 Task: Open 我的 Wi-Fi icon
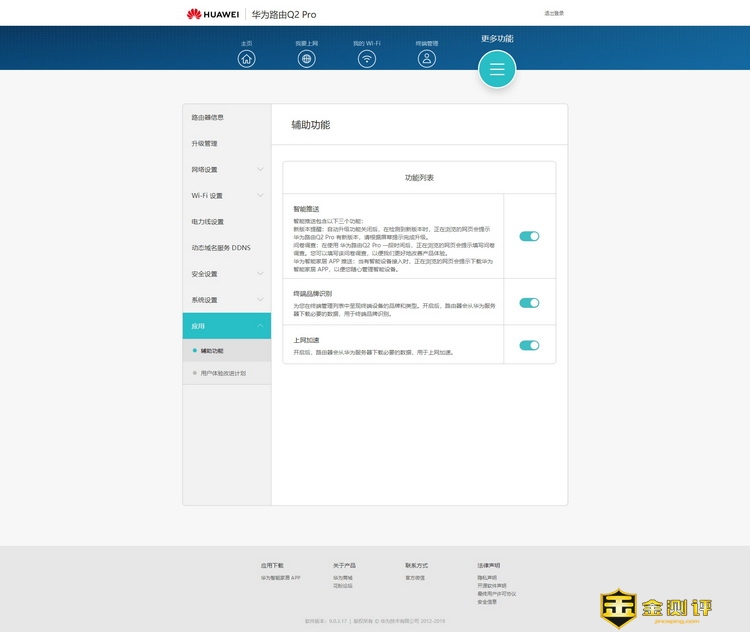click(x=367, y=58)
